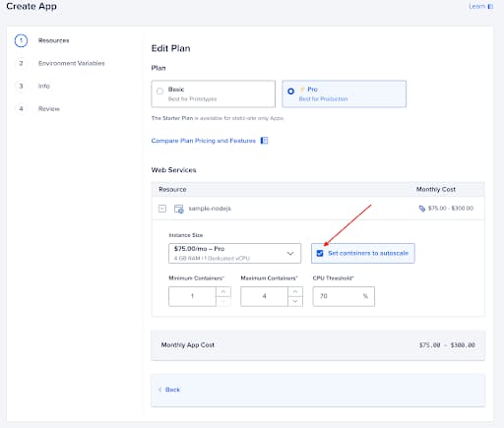The image size is (504, 428).
Task: Go to Environment Variables step
Action: point(72,63)
